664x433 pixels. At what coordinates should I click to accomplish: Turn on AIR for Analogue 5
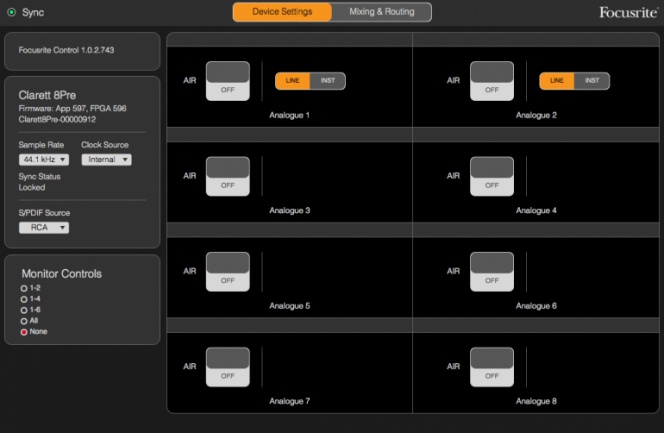228,271
